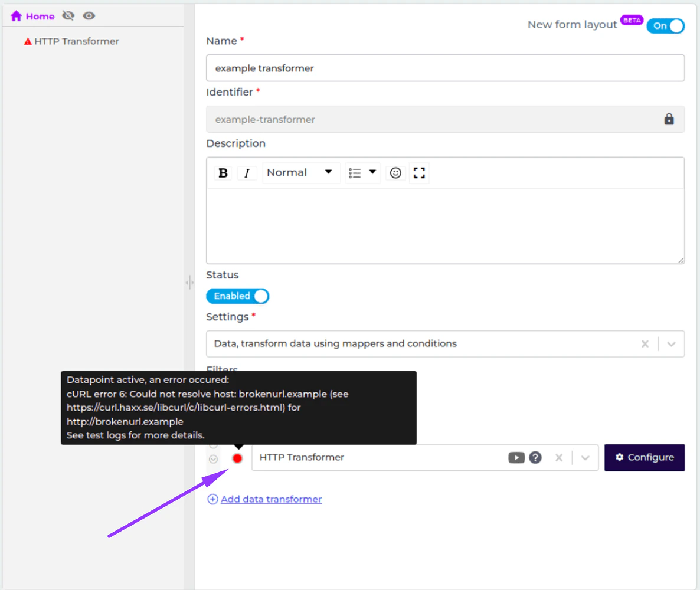This screenshot has height=590, width=700.
Task: Click inside the Description text area
Action: pyautogui.click(x=445, y=225)
